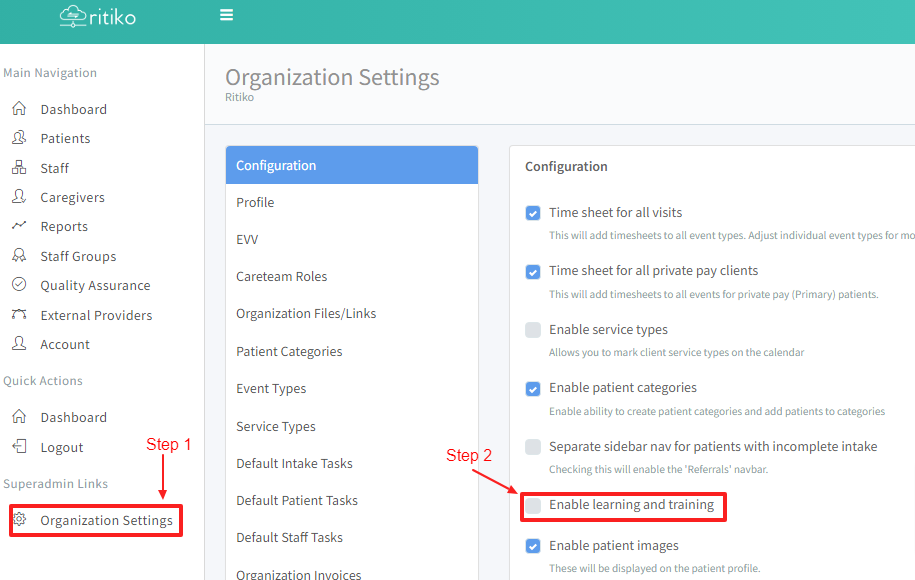Viewport: 915px width, 580px height.
Task: Go to Caregivers in main navigation
Action: pos(72,197)
